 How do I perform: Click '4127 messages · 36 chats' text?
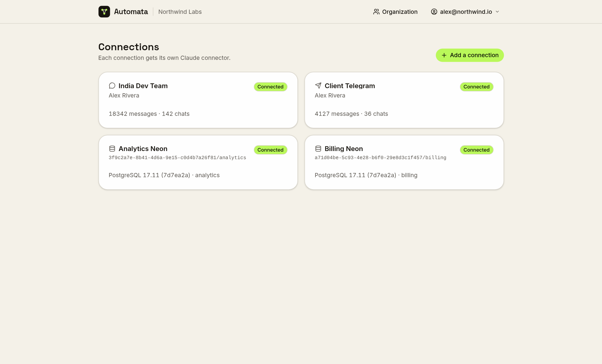click(351, 114)
